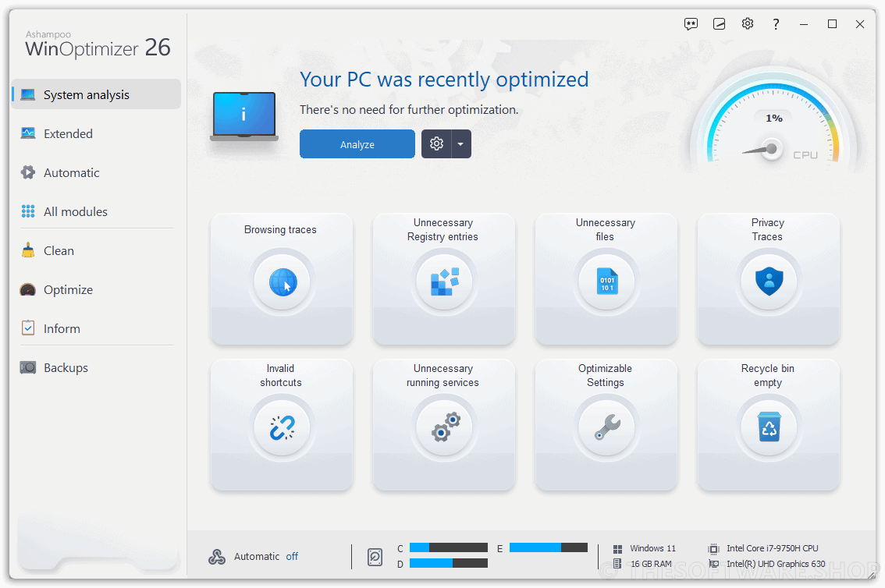The width and height of the screenshot is (885, 588).
Task: Click the laptop info icon
Action: click(x=244, y=116)
